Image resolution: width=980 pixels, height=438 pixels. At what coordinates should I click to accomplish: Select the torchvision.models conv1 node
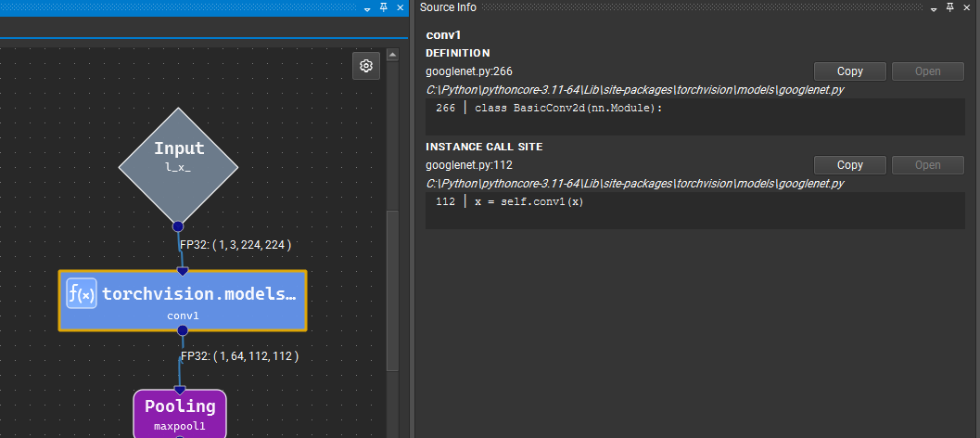click(183, 301)
